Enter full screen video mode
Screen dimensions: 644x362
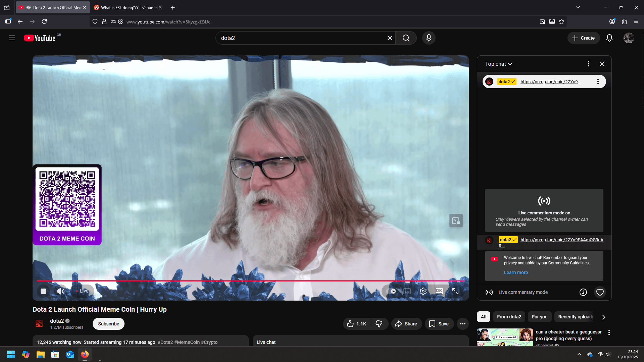pyautogui.click(x=455, y=291)
